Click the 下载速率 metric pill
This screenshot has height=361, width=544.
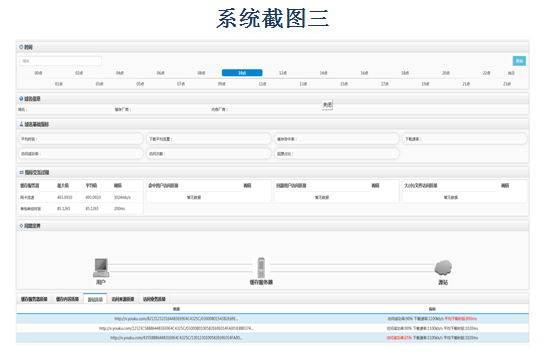coord(465,139)
